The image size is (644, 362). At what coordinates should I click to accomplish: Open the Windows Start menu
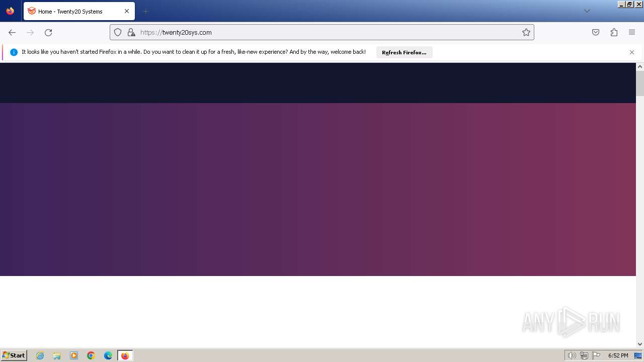click(14, 355)
